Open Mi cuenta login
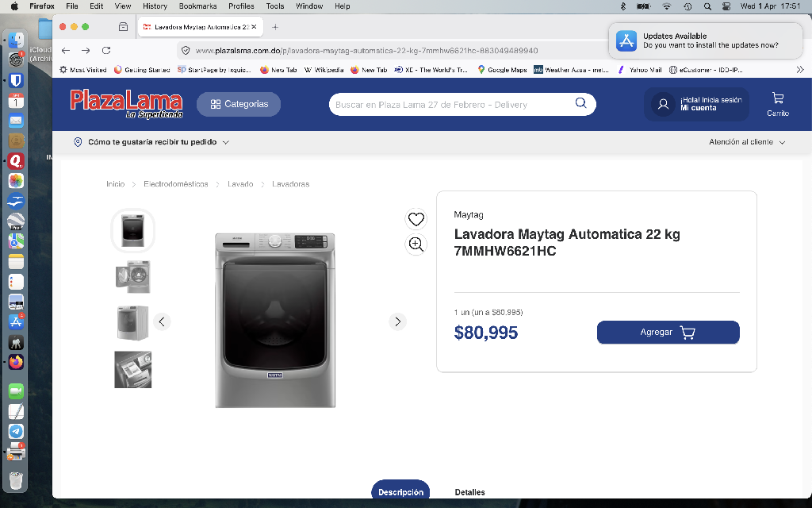The image size is (812, 508). coord(696,104)
